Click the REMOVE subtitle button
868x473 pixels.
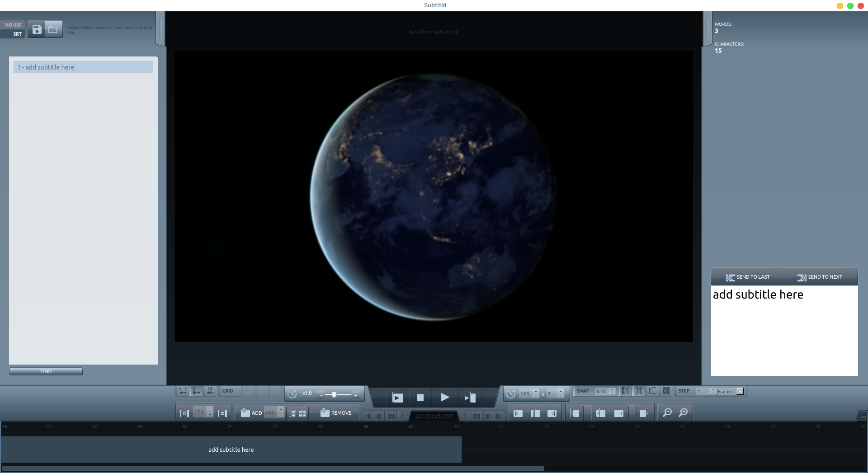pos(336,413)
